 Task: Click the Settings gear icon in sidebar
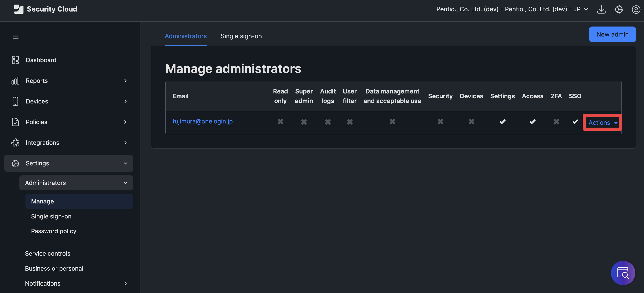(x=15, y=163)
